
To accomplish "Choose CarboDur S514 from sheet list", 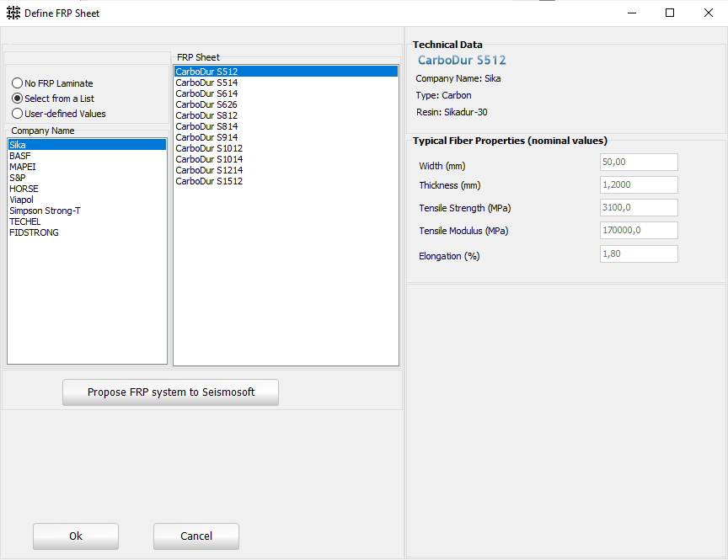I will pyautogui.click(x=286, y=83).
